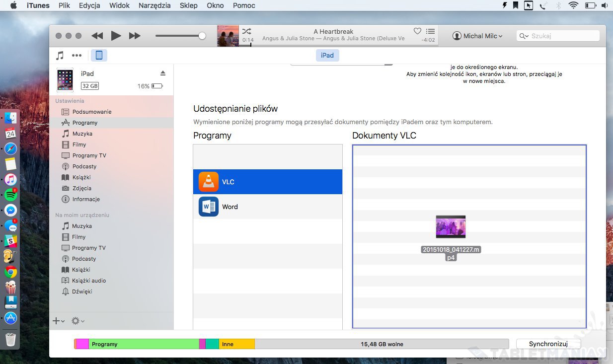Image resolution: width=613 pixels, height=364 pixels.
Task: Open the music library note icon
Action: coord(60,55)
